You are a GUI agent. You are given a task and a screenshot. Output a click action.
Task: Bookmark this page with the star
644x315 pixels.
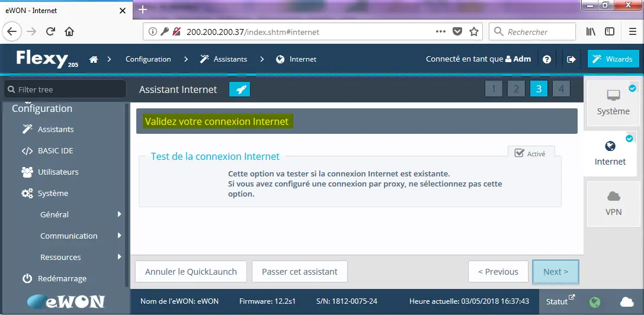pyautogui.click(x=474, y=31)
